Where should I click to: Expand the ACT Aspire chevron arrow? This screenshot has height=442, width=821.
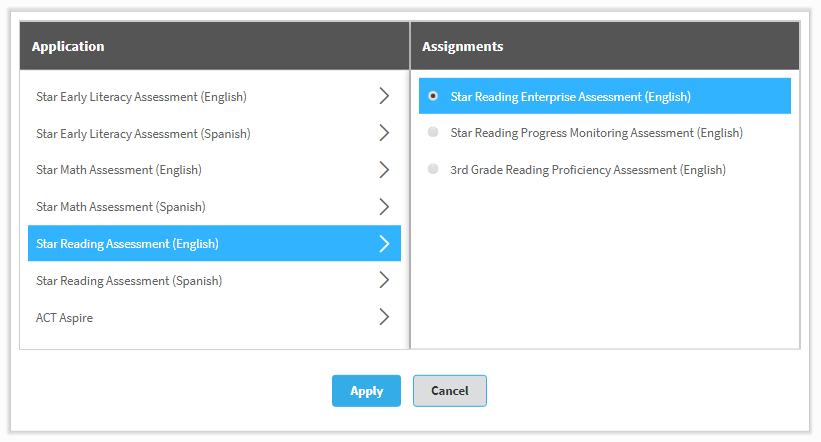(x=384, y=317)
